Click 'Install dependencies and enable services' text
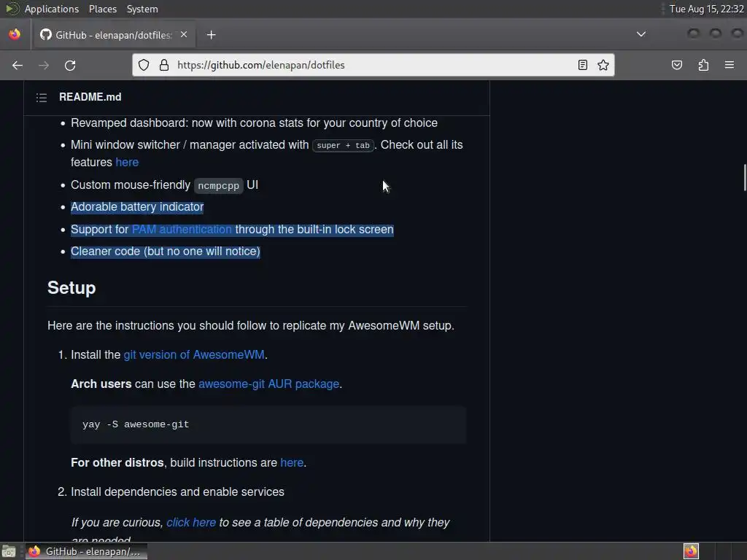The width and height of the screenshot is (747, 560). click(x=177, y=492)
